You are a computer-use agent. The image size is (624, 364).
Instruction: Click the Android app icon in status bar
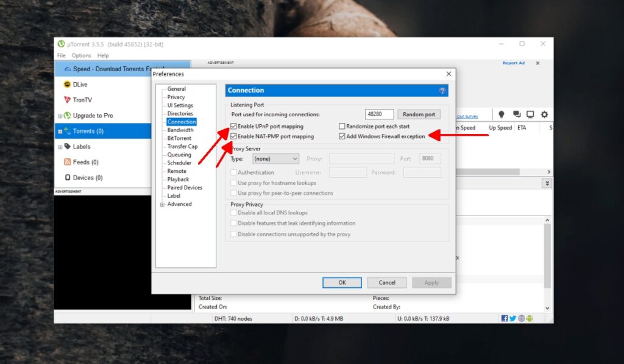(529, 318)
